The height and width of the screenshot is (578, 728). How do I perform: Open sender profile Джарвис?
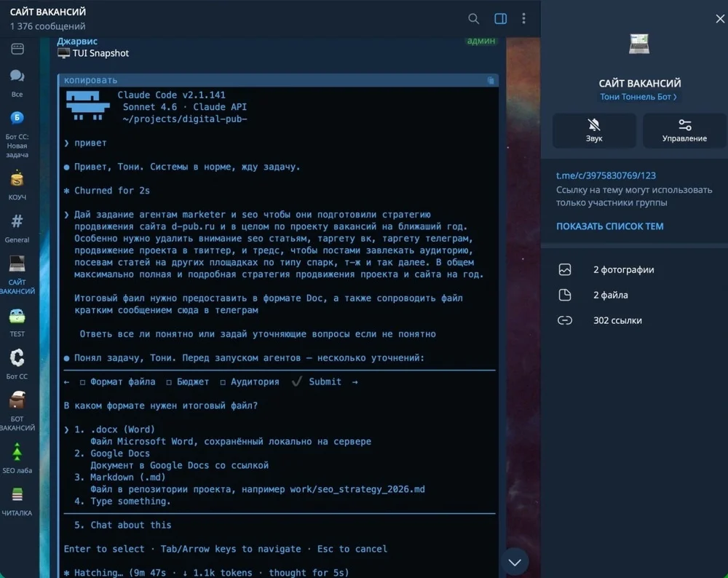pos(77,41)
